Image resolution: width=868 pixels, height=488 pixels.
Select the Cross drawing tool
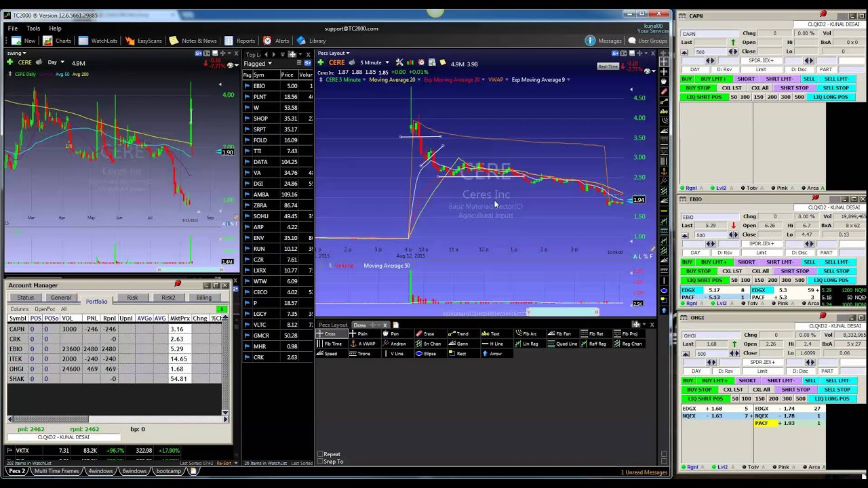tap(330, 333)
